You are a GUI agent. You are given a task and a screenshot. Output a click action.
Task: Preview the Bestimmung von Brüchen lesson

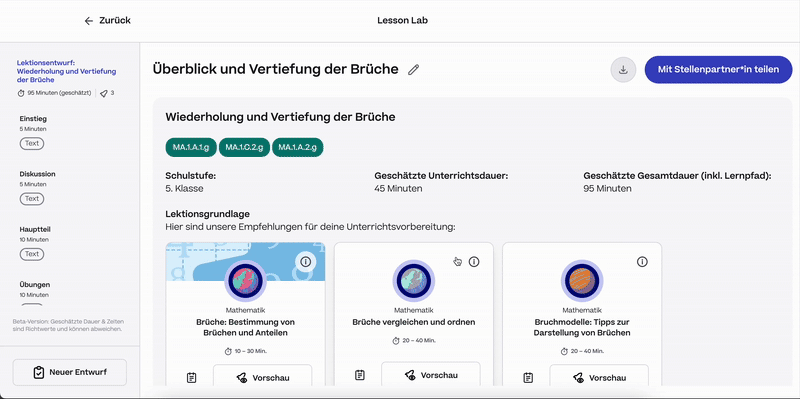[x=262, y=378]
